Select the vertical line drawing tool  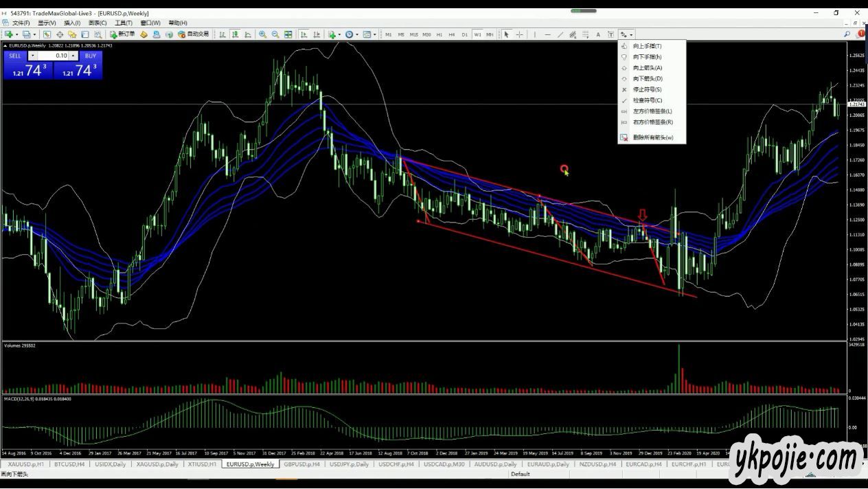[x=534, y=34]
